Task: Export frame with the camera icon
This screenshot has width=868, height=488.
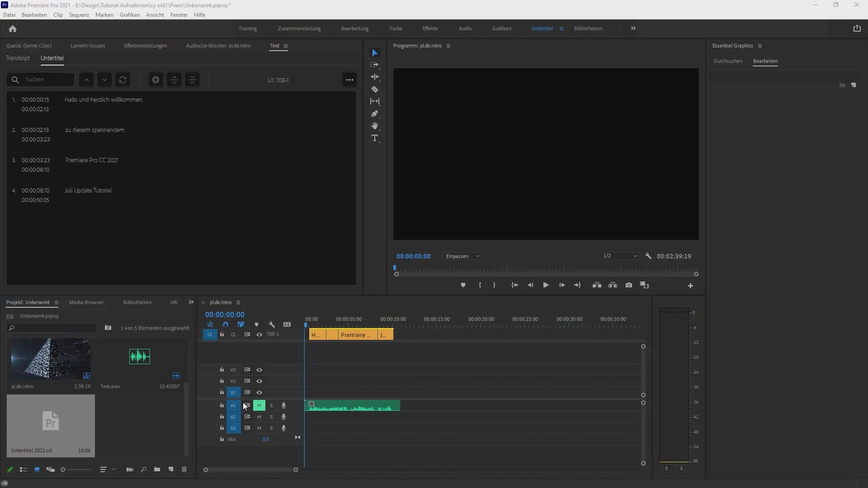Action: 629,285
